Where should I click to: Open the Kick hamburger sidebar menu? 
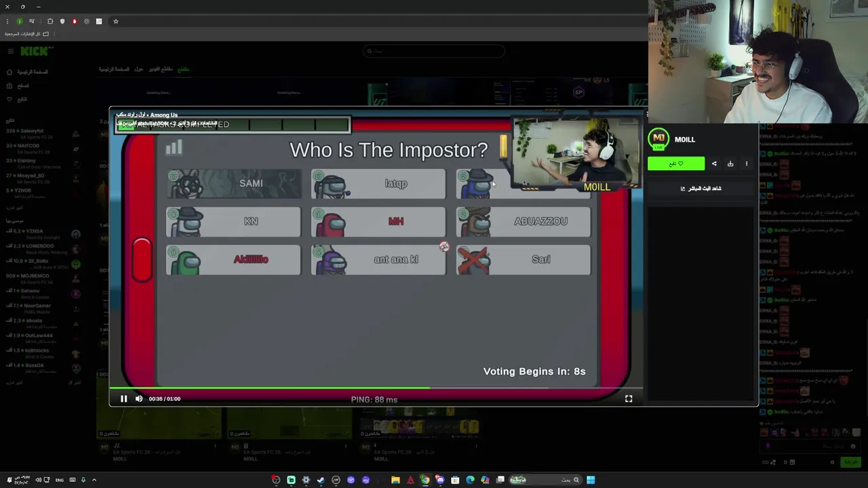pyautogui.click(x=10, y=52)
